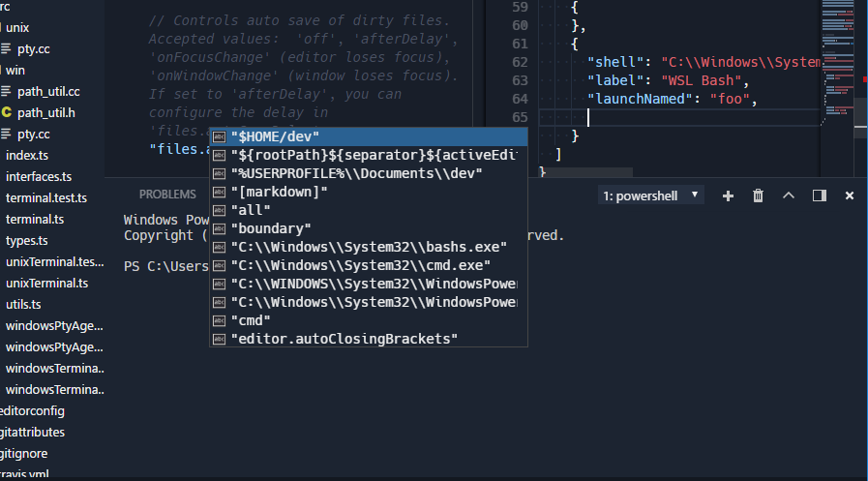868x481 pixels.
Task: Open interfaces.ts file
Action: 39,177
